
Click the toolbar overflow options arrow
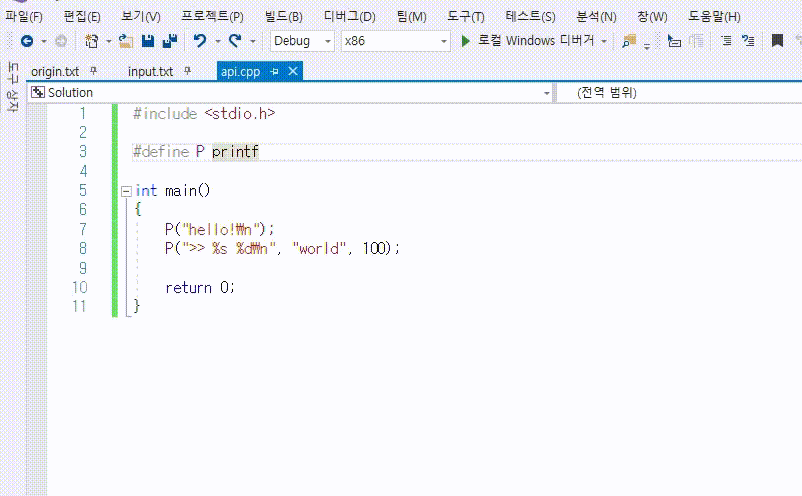coord(647,46)
